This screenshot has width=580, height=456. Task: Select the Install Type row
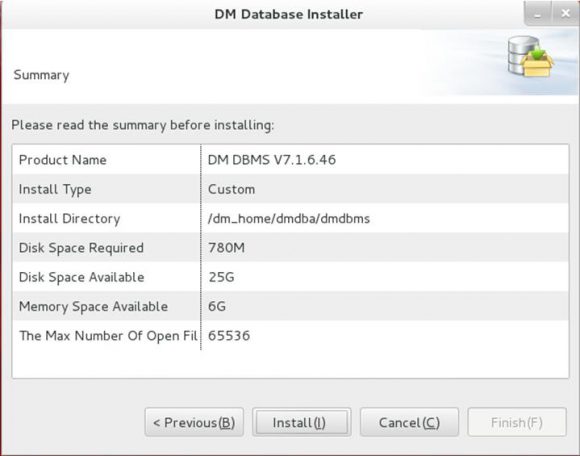click(290, 189)
